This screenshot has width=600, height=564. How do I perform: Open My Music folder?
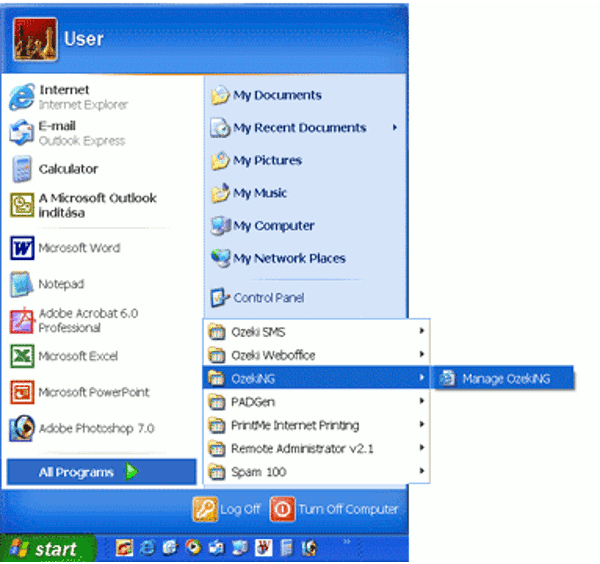point(249,193)
